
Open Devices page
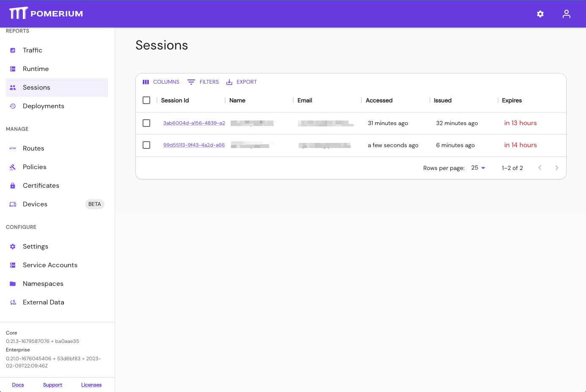click(x=57, y=204)
